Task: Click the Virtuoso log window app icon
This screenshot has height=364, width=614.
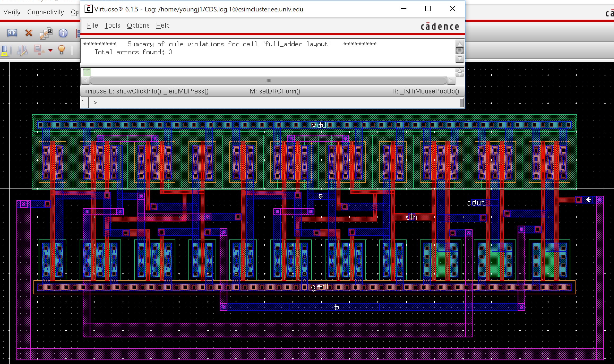Action: point(88,9)
